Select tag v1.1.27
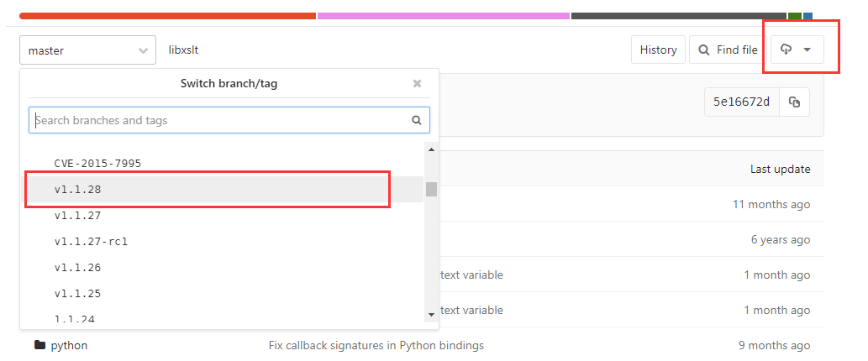Image resolution: width=868 pixels, height=361 pixels. click(x=78, y=216)
